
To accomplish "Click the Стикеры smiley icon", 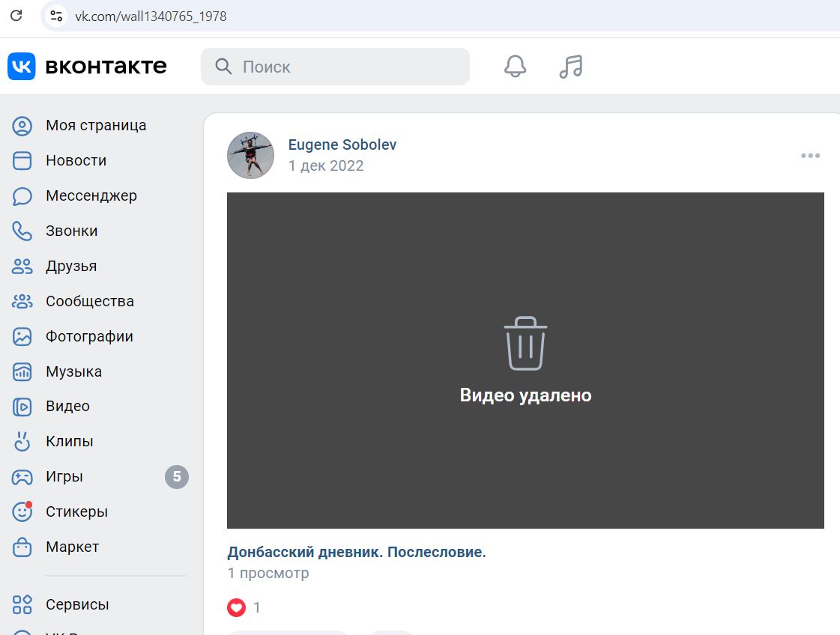I will pyautogui.click(x=22, y=512).
